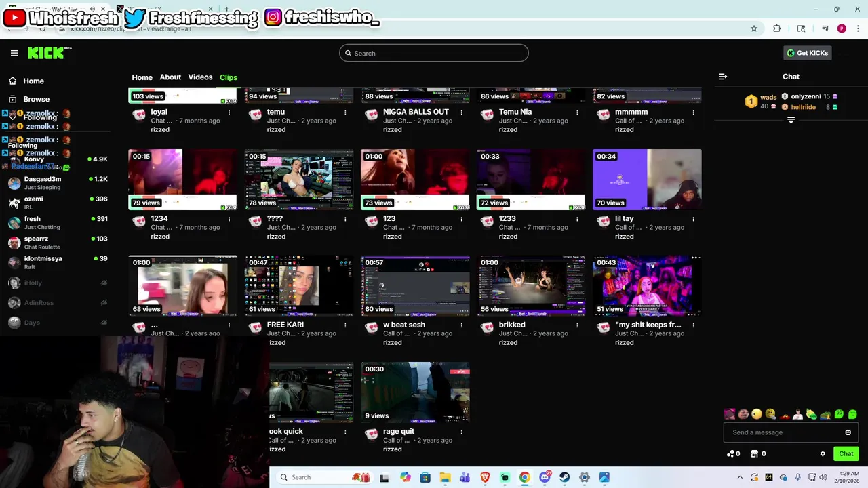868x488 pixels.
Task: Open options menu for the '1234' clip
Action: click(x=229, y=219)
